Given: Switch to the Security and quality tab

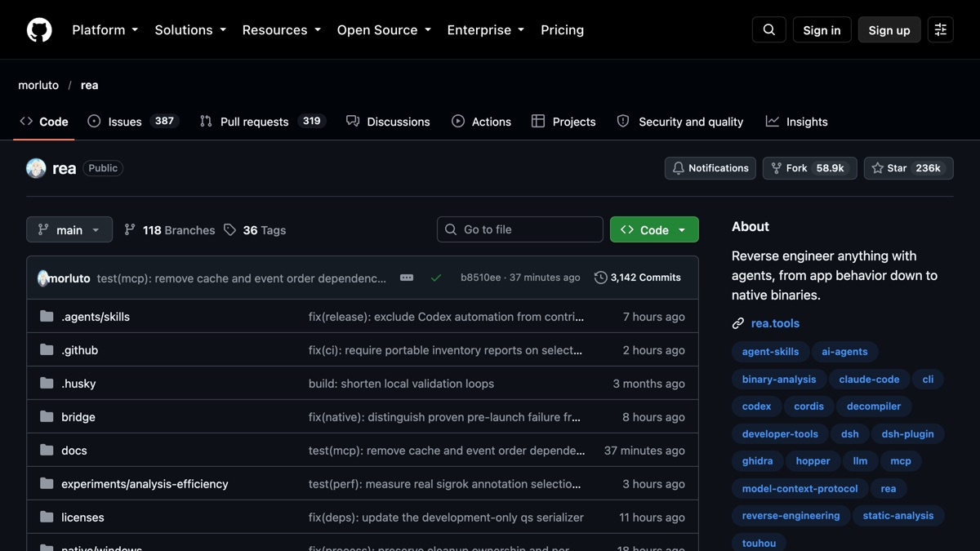Looking at the screenshot, I should 680,122.
